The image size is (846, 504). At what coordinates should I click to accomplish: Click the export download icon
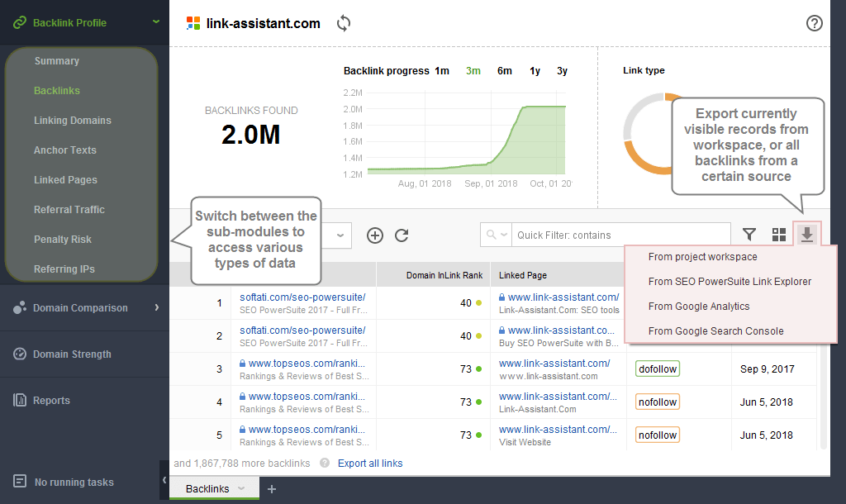806,234
